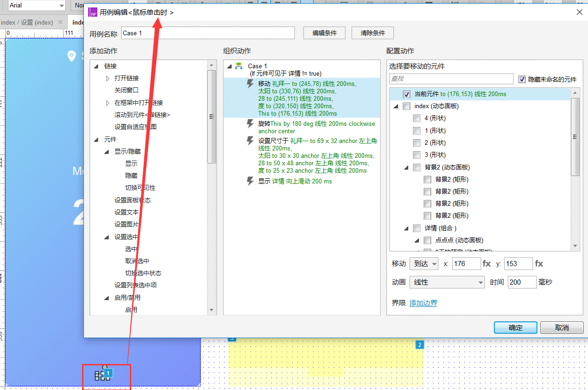The image size is (588, 390).
Task: Click the 清除条件 button
Action: coord(373,33)
